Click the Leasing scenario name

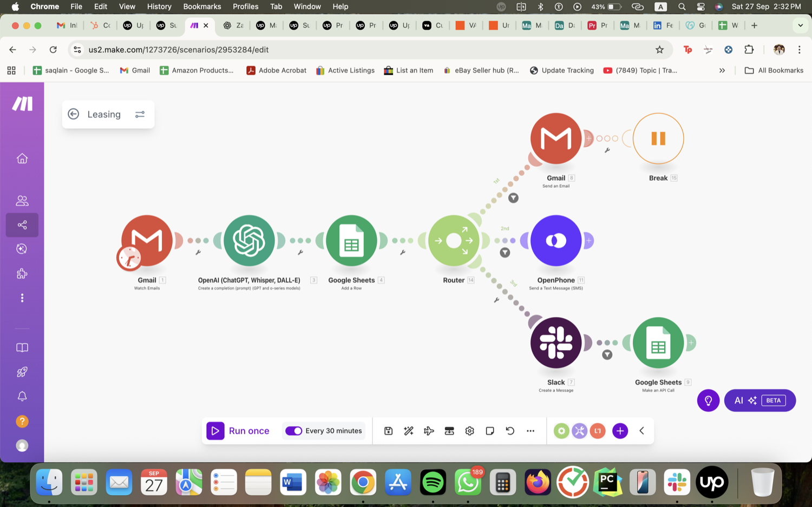pyautogui.click(x=104, y=114)
